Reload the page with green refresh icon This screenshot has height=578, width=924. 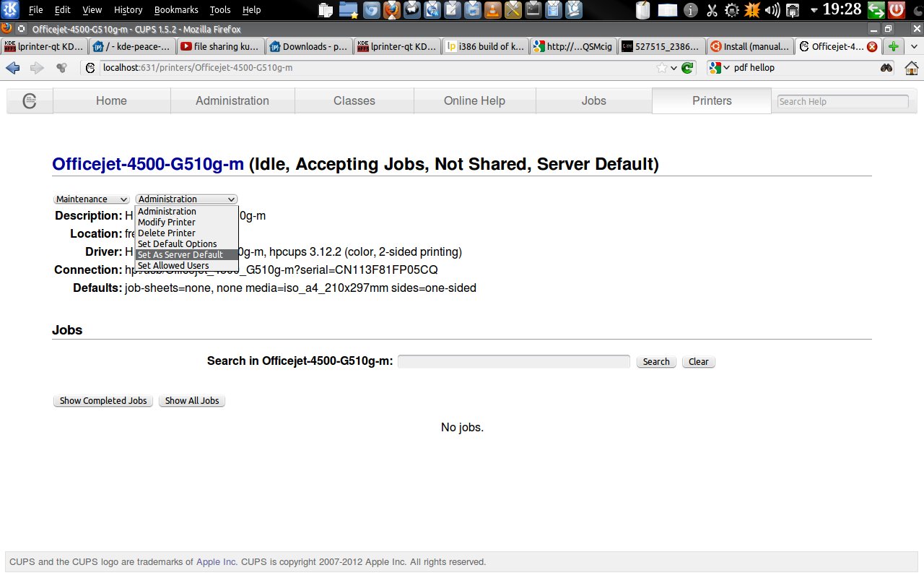(688, 68)
